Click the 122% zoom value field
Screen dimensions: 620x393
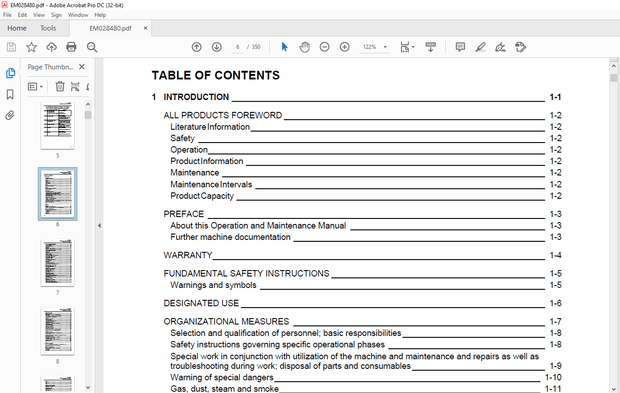coord(370,47)
